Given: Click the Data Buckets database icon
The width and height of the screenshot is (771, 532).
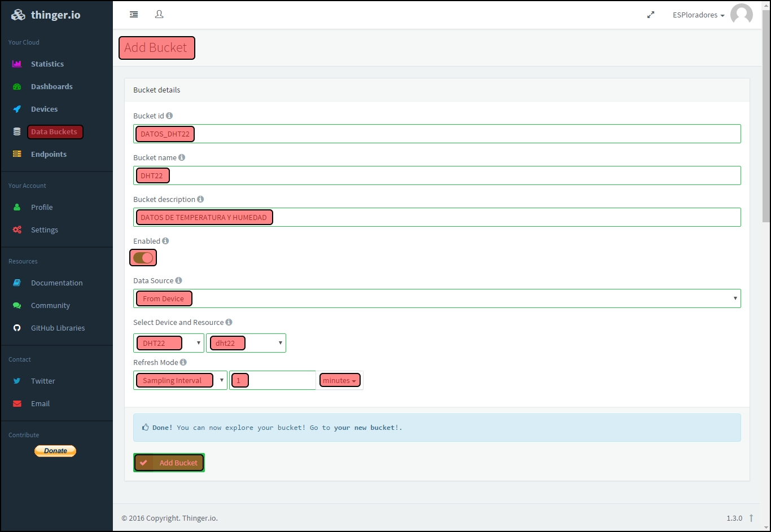Looking at the screenshot, I should point(17,131).
